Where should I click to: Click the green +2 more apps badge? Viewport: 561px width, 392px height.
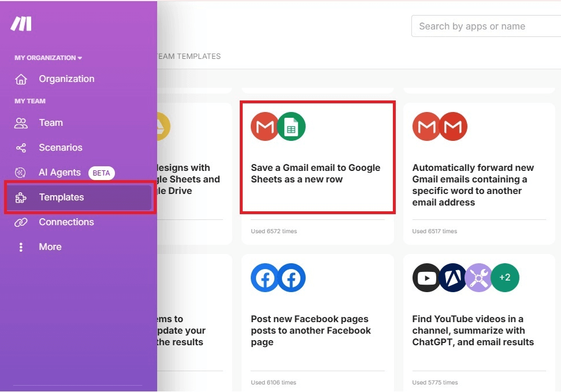[x=505, y=278]
